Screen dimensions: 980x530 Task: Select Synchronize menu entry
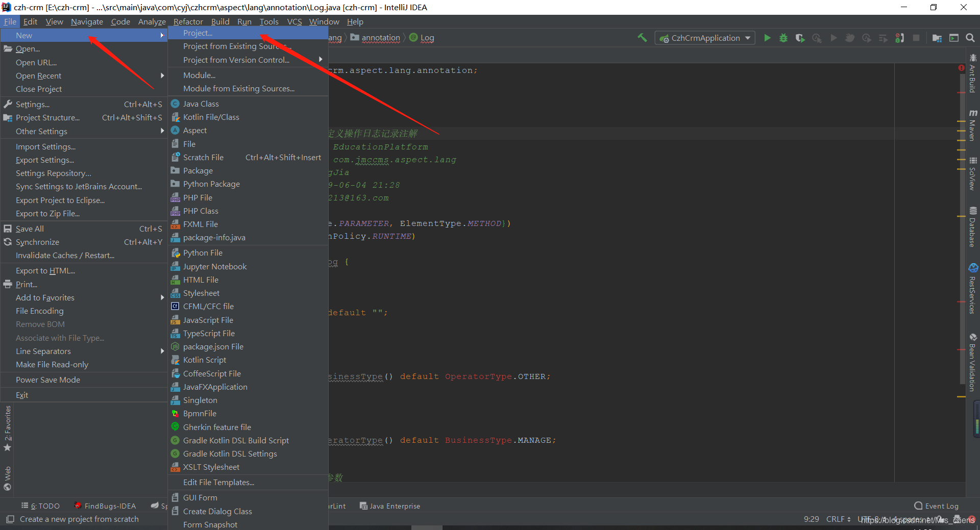point(84,242)
